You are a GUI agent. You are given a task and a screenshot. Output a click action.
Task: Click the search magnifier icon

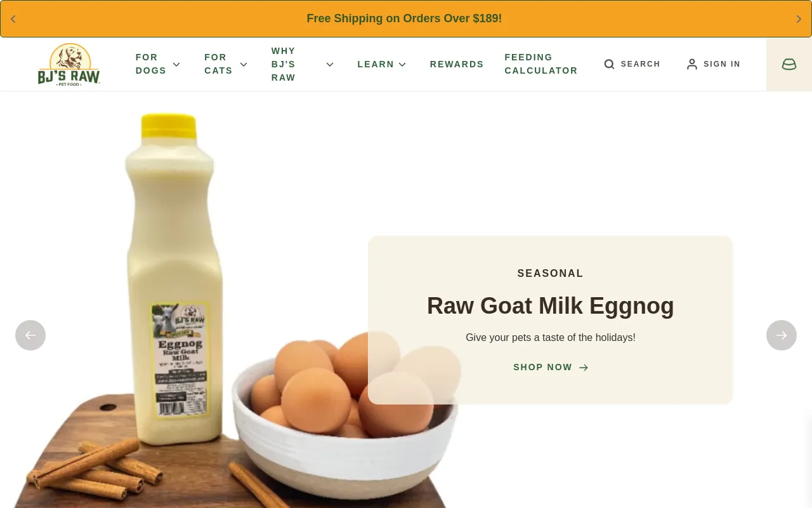point(609,64)
